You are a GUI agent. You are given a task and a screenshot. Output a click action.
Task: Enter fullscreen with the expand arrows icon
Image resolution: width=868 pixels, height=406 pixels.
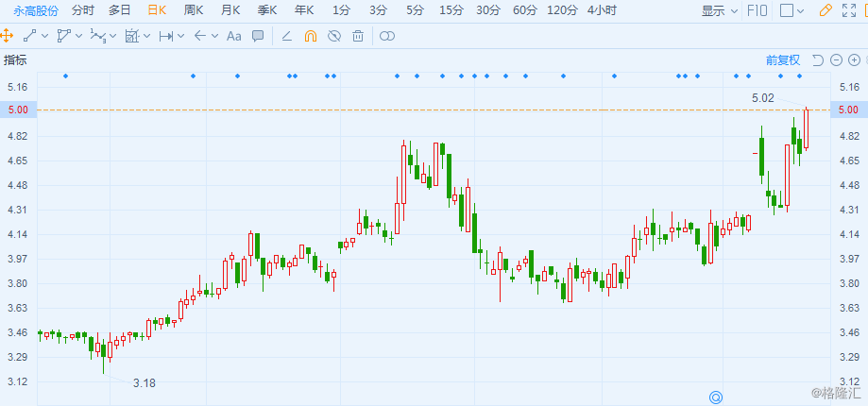pyautogui.click(x=848, y=10)
